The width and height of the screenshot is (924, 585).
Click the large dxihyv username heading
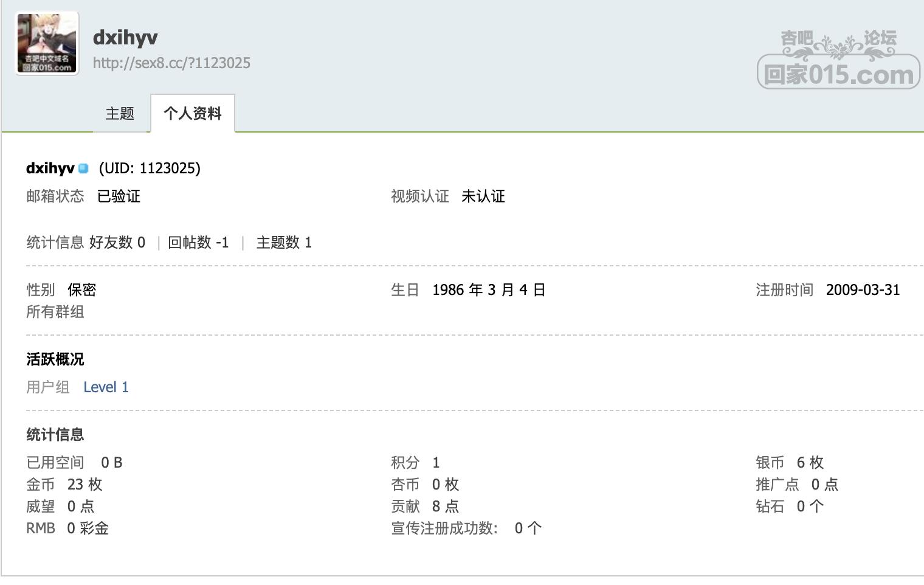125,37
